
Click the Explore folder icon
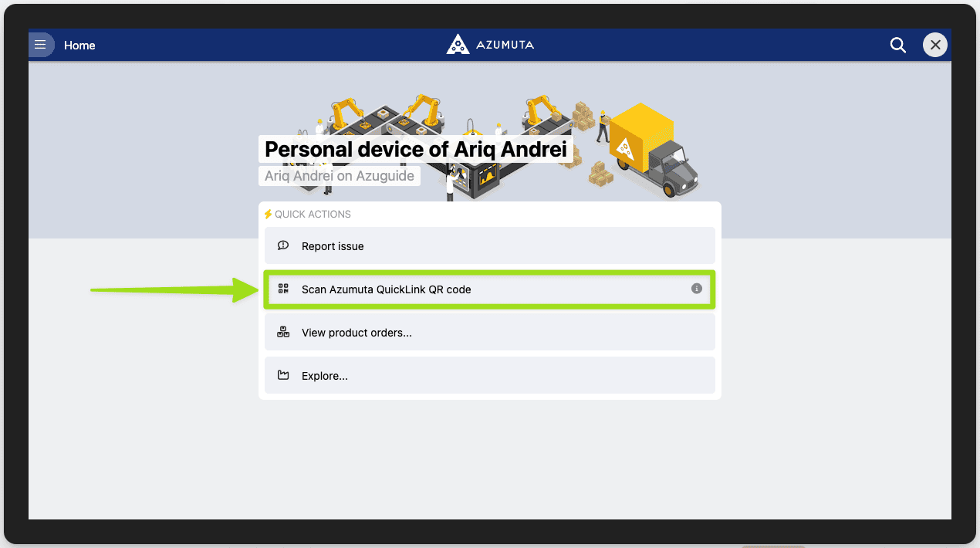tap(282, 376)
